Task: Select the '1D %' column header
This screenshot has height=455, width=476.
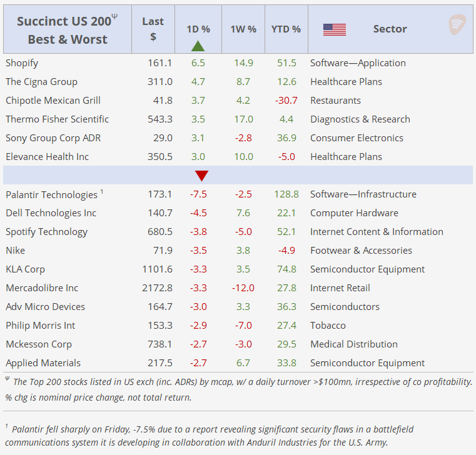Action: coord(198,29)
